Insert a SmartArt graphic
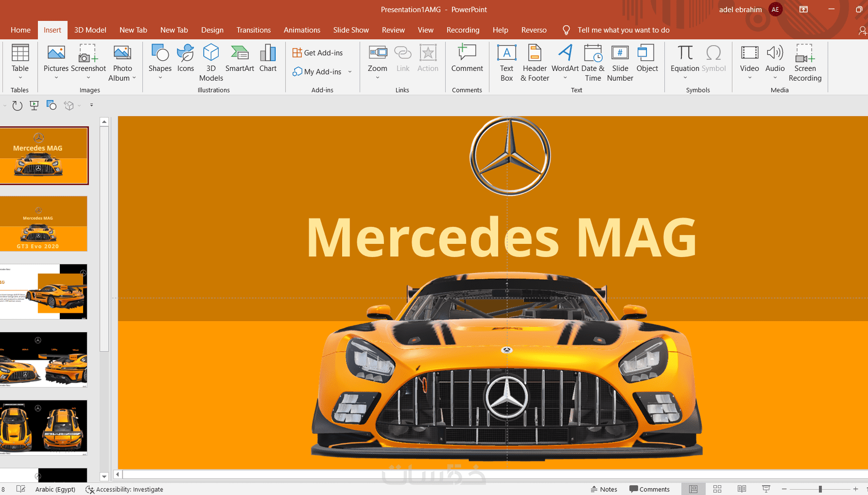868x495 pixels. pos(239,58)
